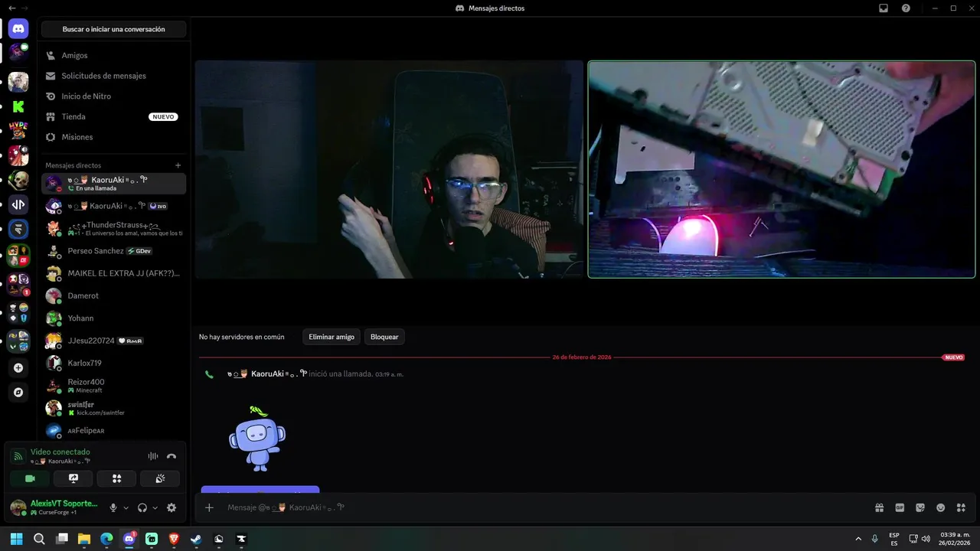Go forward with the right arrow
980x551 pixels.
point(24,8)
